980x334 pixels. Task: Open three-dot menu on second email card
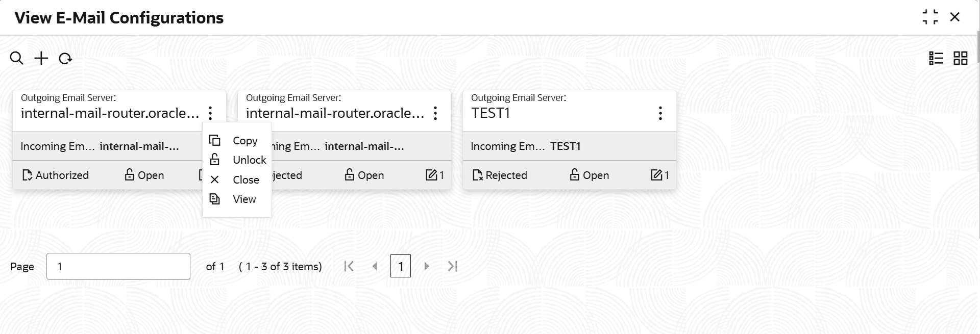[x=435, y=113]
